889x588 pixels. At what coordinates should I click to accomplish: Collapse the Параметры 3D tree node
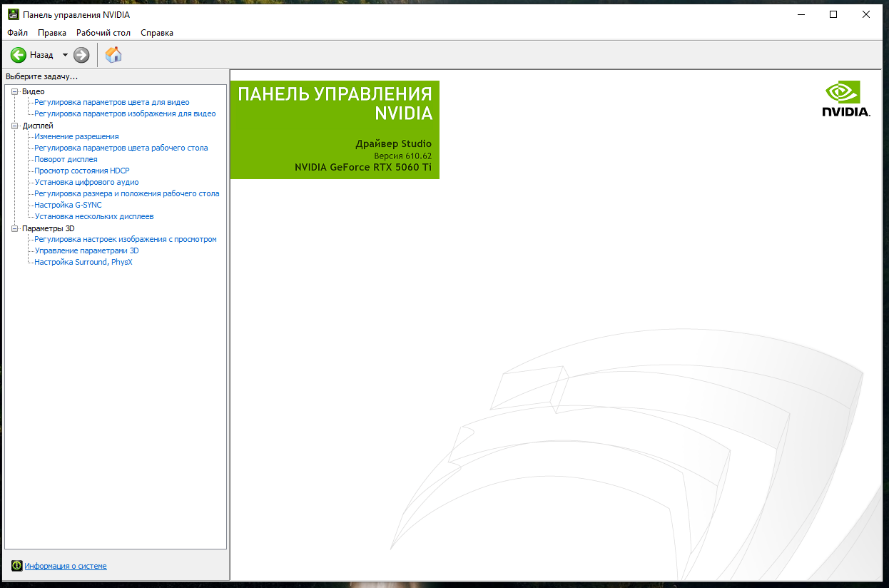click(15, 228)
